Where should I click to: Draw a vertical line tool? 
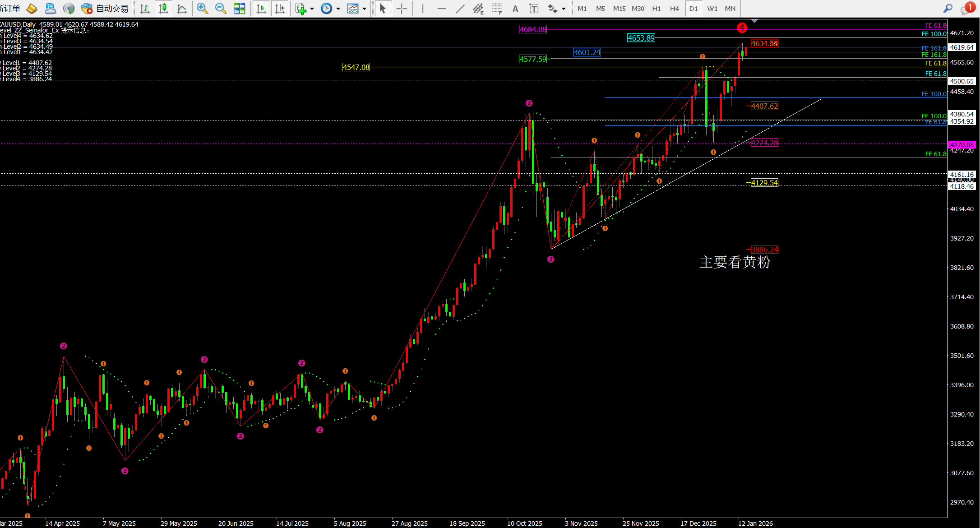(x=422, y=8)
